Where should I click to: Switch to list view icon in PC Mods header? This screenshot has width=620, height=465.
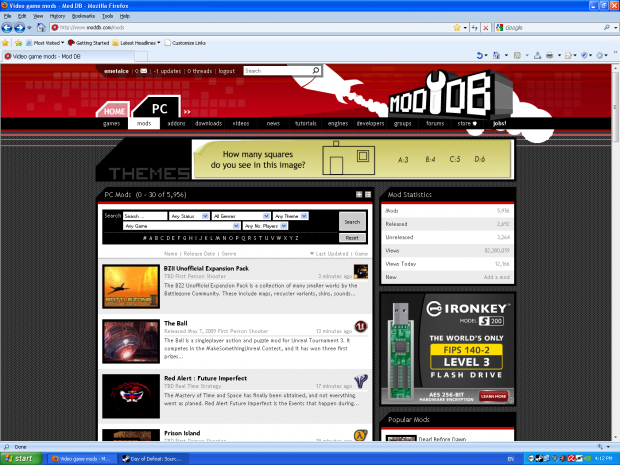coord(368,194)
